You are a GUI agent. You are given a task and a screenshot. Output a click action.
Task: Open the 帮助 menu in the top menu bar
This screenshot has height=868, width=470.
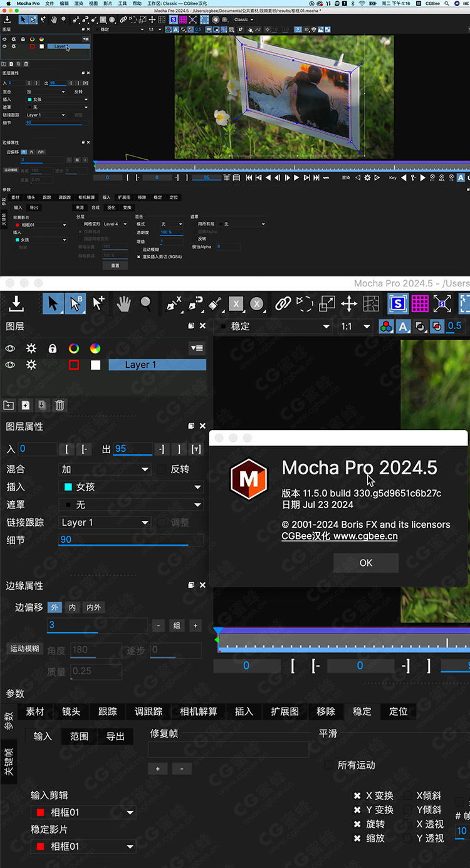pyautogui.click(x=137, y=3)
